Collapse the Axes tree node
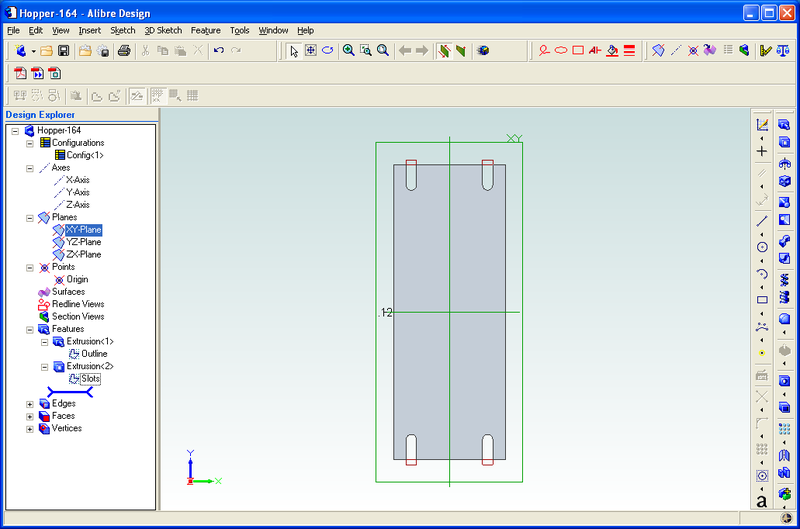This screenshot has height=529, width=800. (x=30, y=168)
